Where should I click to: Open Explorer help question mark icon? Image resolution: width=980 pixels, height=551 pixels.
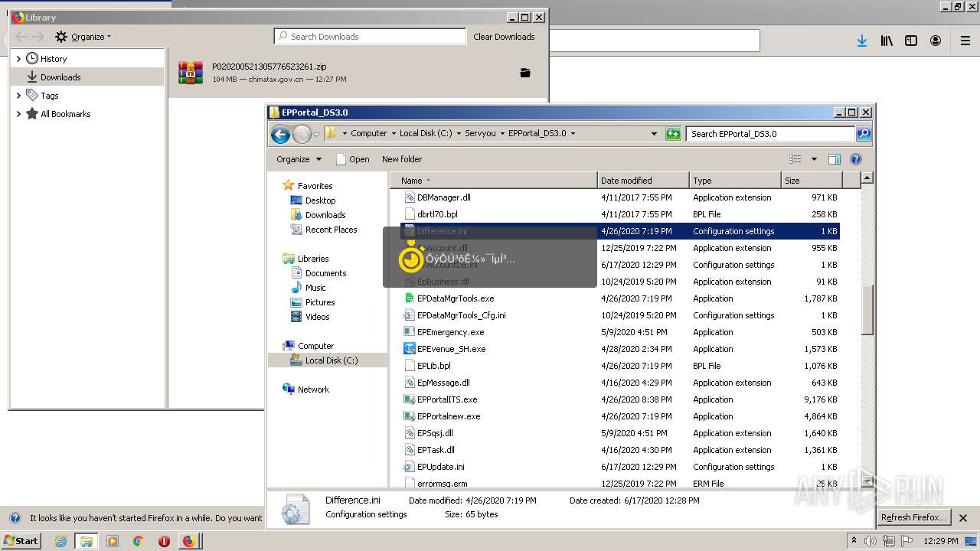click(x=856, y=159)
